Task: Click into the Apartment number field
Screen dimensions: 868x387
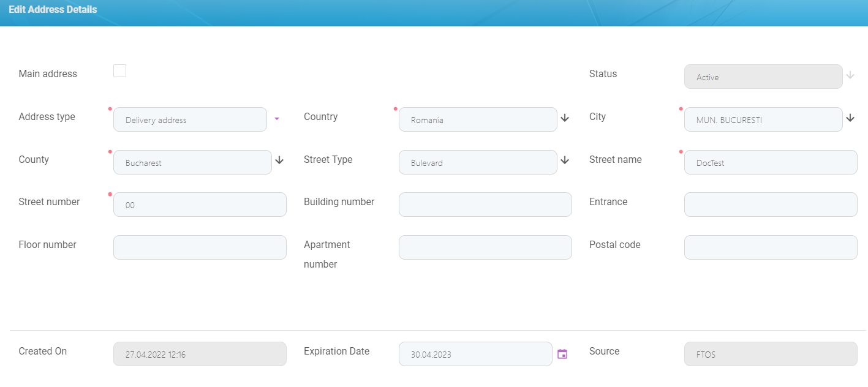Action: 485,247
